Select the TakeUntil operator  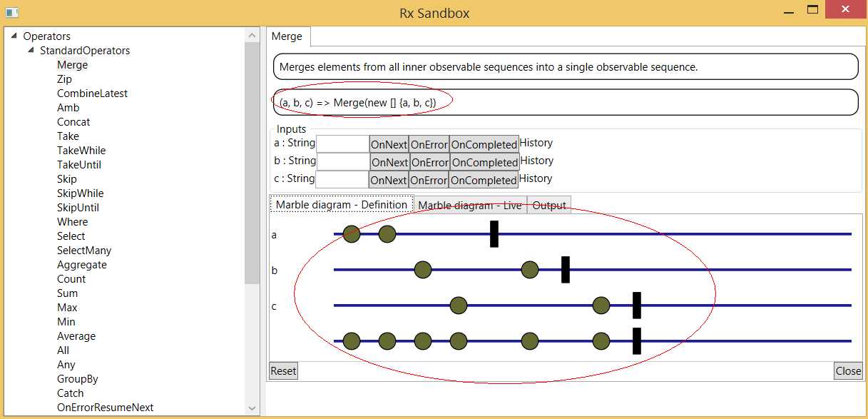coord(79,165)
